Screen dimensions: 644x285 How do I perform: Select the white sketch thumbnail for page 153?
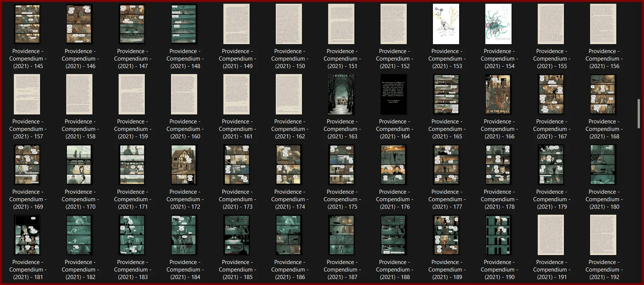pos(446,24)
